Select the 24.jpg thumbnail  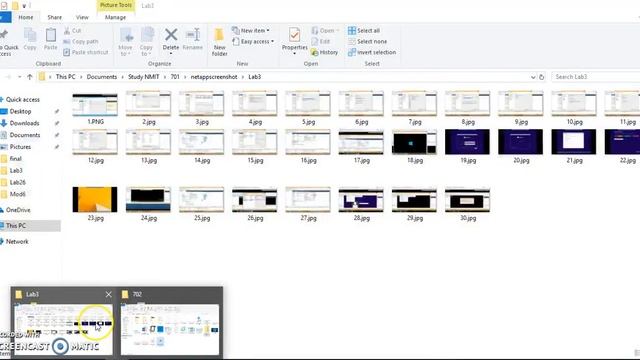tap(148, 200)
